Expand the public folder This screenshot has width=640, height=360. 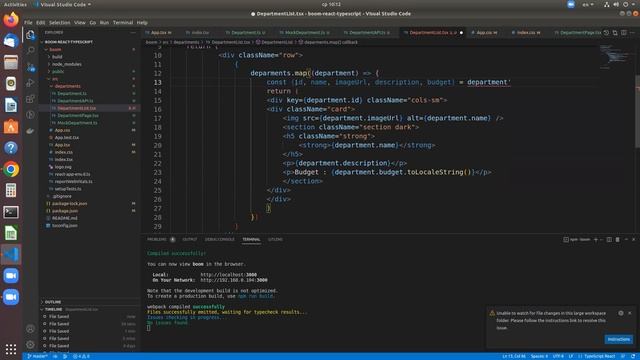[58, 71]
